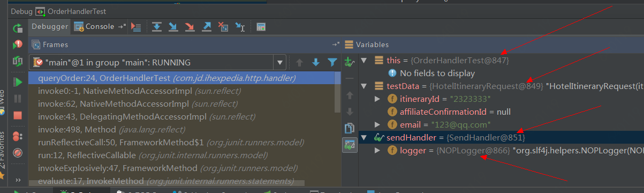
Task: Click Rerun Failed Tests icon
Action: (x=18, y=44)
